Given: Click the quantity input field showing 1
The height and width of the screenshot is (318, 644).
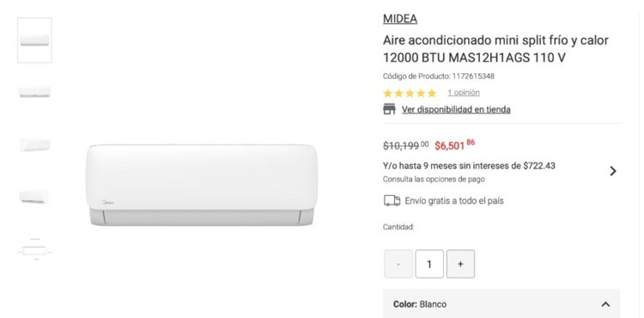Looking at the screenshot, I should coord(429,264).
